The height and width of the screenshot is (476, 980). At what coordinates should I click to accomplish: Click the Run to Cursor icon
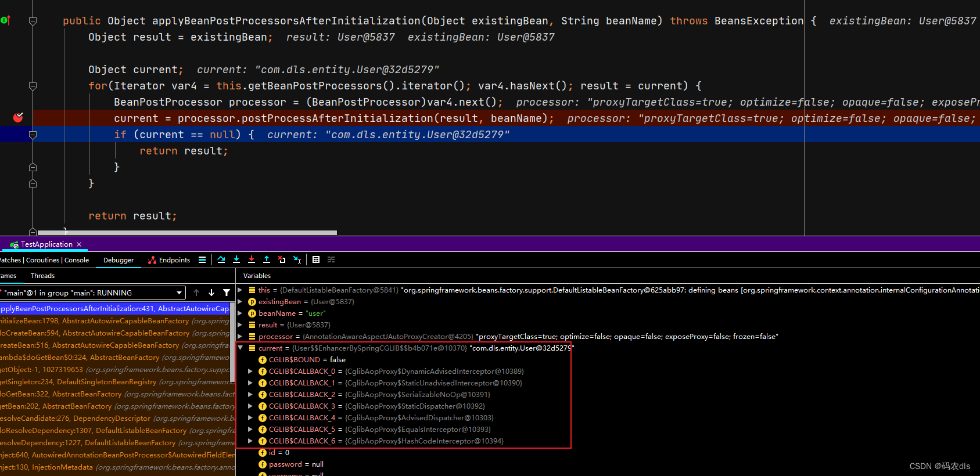pos(297,259)
